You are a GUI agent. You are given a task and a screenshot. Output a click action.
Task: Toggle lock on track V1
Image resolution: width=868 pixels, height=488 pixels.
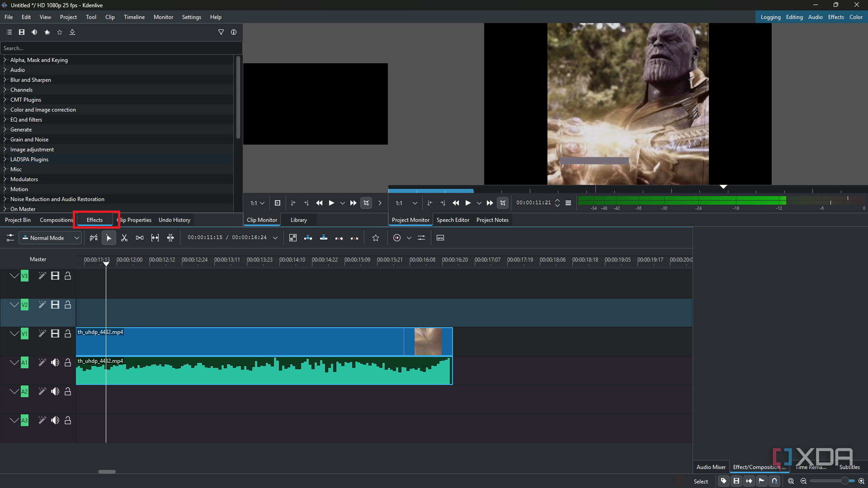click(x=68, y=334)
